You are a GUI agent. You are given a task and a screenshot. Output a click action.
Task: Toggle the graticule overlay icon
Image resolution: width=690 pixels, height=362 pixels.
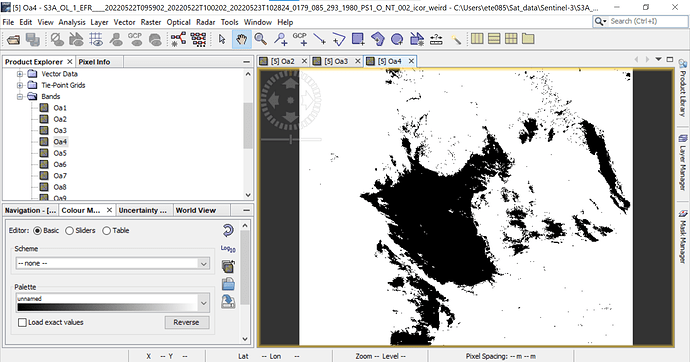(x=96, y=40)
